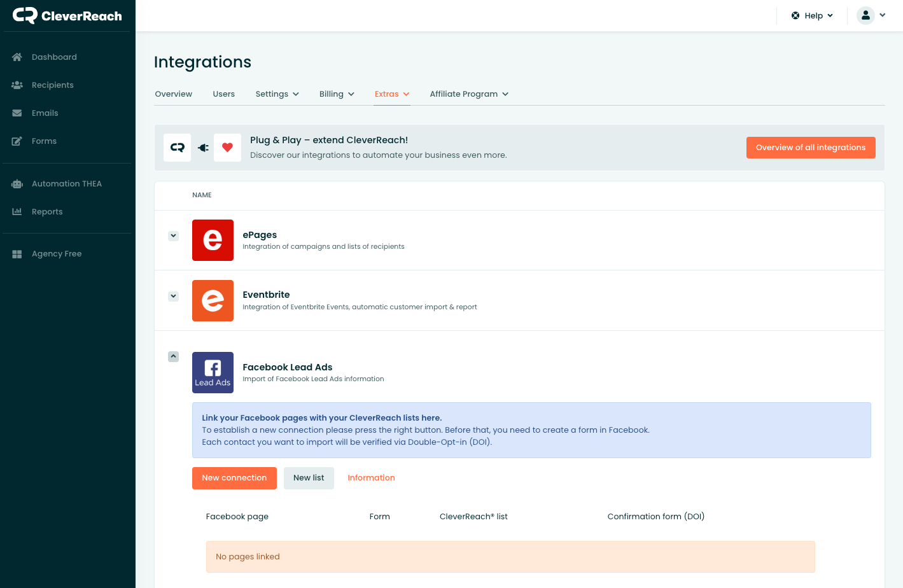Click the Form column header
Viewport: 903px width, 588px height.
click(x=379, y=517)
